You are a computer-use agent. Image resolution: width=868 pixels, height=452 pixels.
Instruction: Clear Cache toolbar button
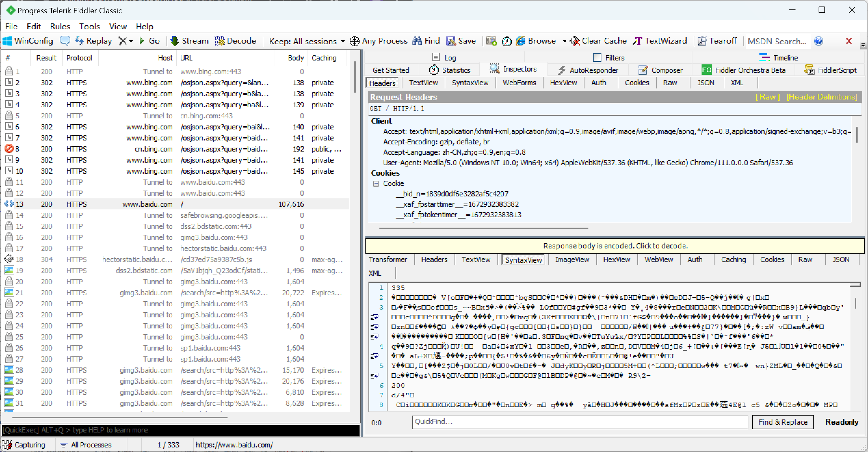click(598, 41)
